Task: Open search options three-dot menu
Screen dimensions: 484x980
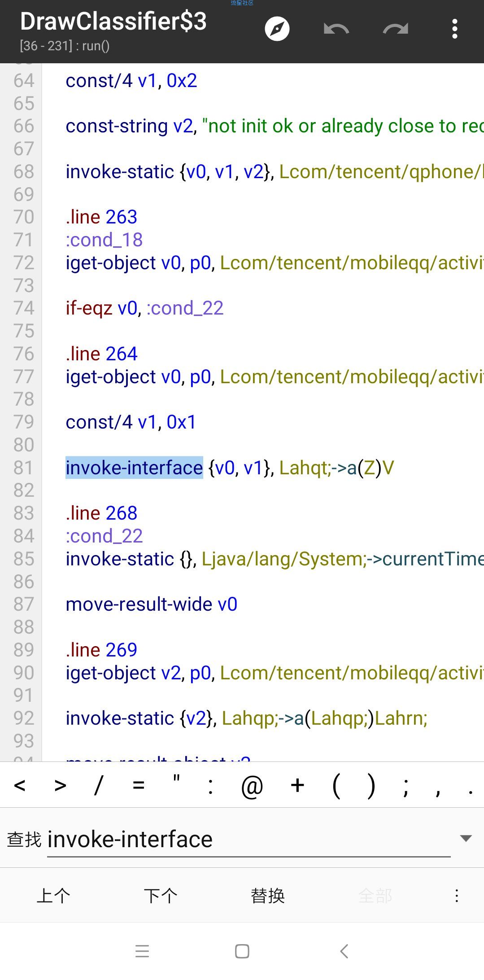Action: tap(457, 896)
